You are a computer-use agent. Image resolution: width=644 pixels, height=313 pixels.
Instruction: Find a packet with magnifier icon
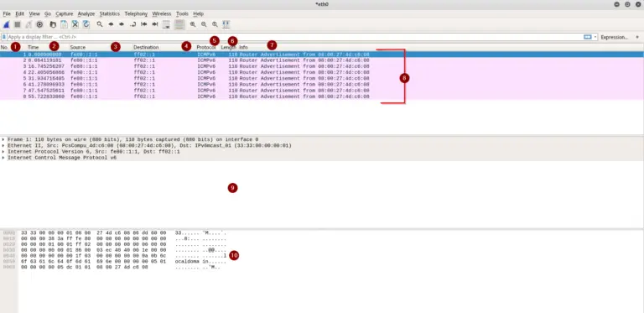pyautogui.click(x=100, y=24)
